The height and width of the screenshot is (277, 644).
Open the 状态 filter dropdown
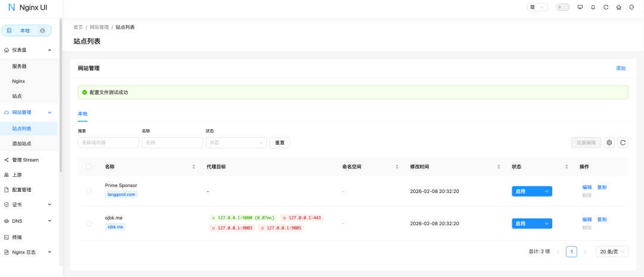(236, 142)
